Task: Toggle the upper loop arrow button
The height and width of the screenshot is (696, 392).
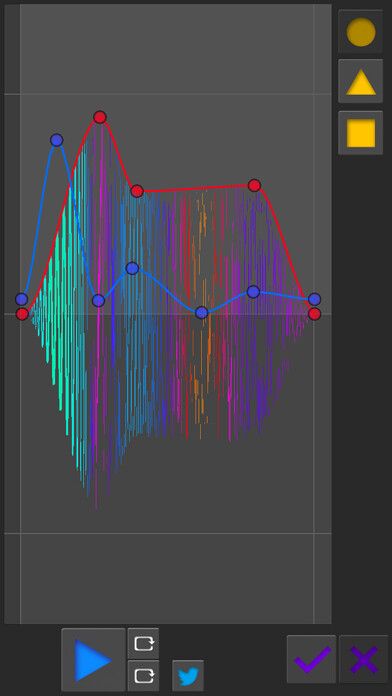Action: point(143,643)
